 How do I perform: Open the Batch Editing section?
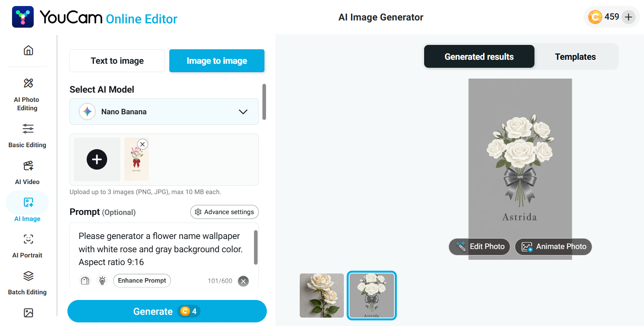(28, 283)
